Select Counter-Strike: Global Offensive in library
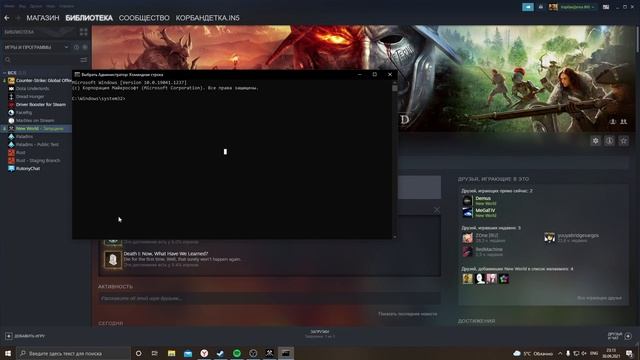The image size is (640, 360). pyautogui.click(x=40, y=80)
